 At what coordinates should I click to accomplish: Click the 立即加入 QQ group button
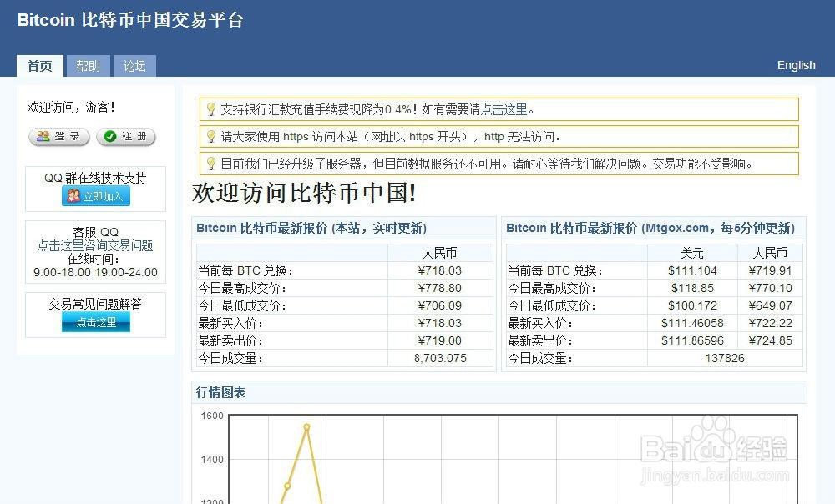coord(95,196)
